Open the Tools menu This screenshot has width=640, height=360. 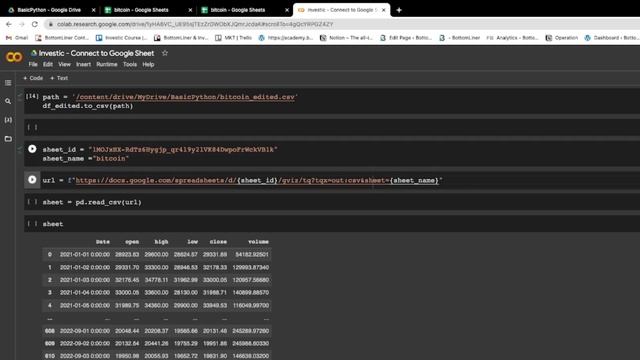pos(130,64)
